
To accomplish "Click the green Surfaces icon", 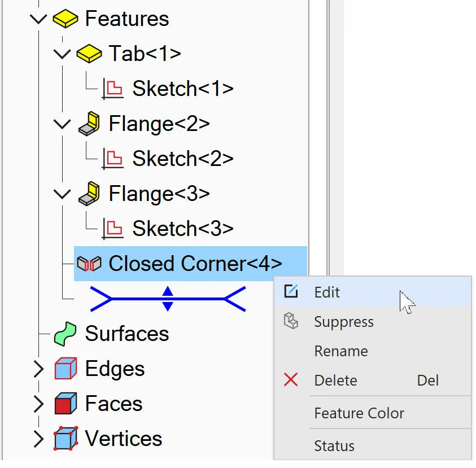I will [65, 334].
